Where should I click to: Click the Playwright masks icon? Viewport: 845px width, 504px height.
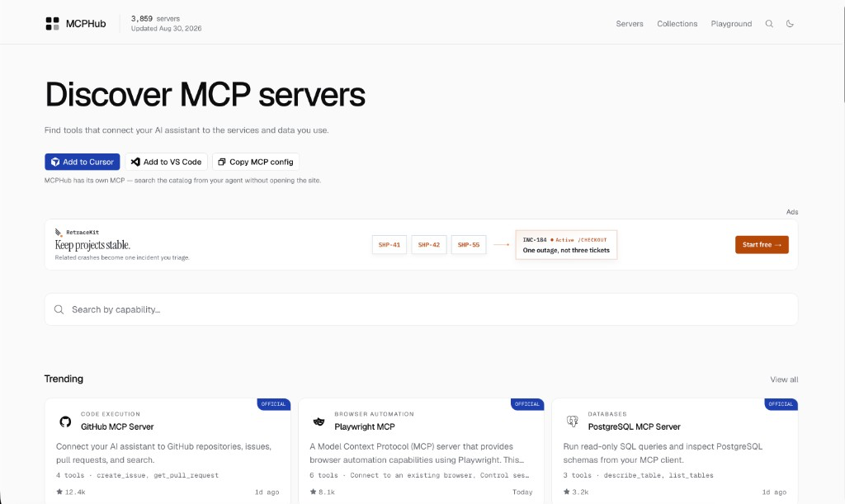click(x=319, y=422)
